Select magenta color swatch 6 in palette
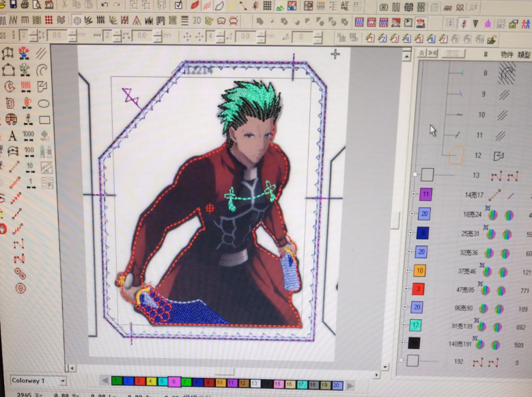This screenshot has height=397, width=532. pyautogui.click(x=173, y=382)
